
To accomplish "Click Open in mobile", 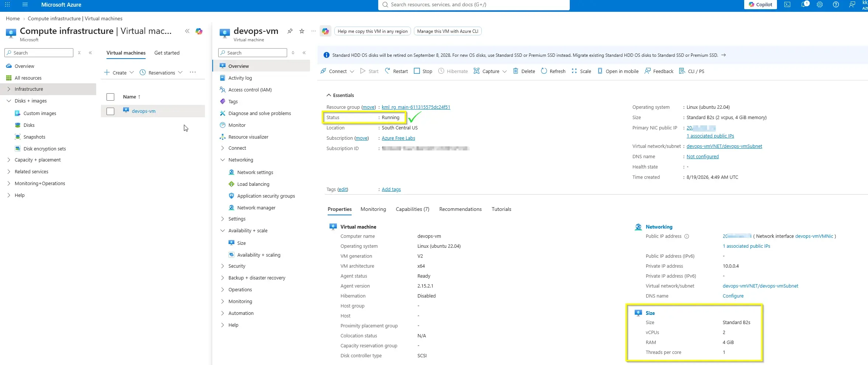I will pos(618,71).
